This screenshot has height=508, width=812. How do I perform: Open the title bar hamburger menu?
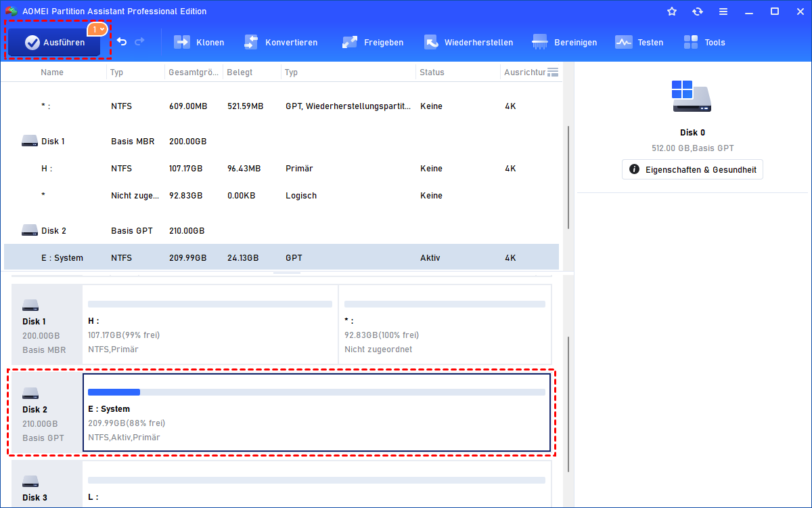[723, 12]
